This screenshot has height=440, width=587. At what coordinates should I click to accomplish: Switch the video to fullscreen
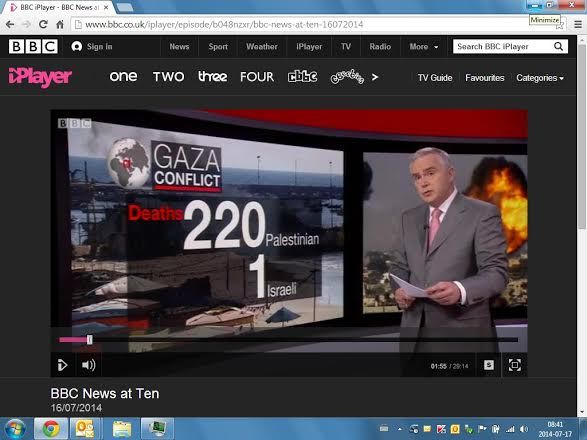point(515,365)
